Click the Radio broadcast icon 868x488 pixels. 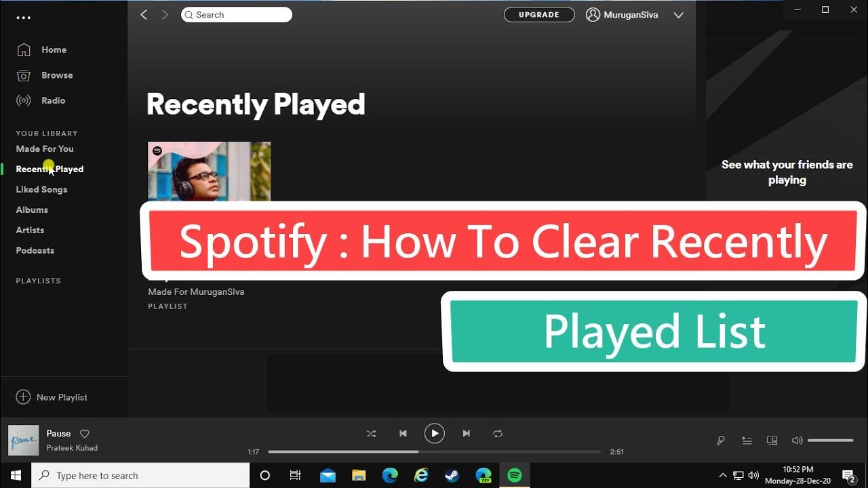tap(24, 100)
